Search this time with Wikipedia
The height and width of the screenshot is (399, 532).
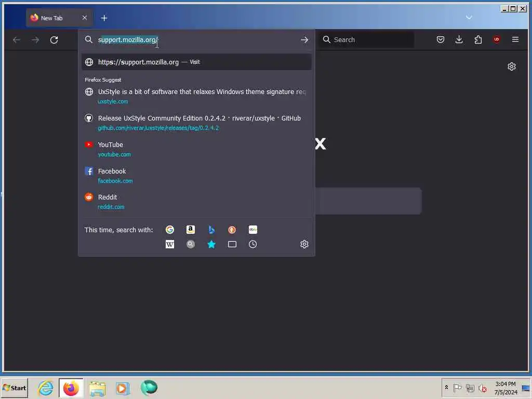click(x=170, y=244)
